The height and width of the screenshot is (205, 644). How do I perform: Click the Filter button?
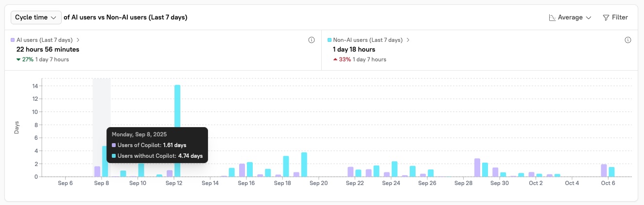[x=615, y=18]
